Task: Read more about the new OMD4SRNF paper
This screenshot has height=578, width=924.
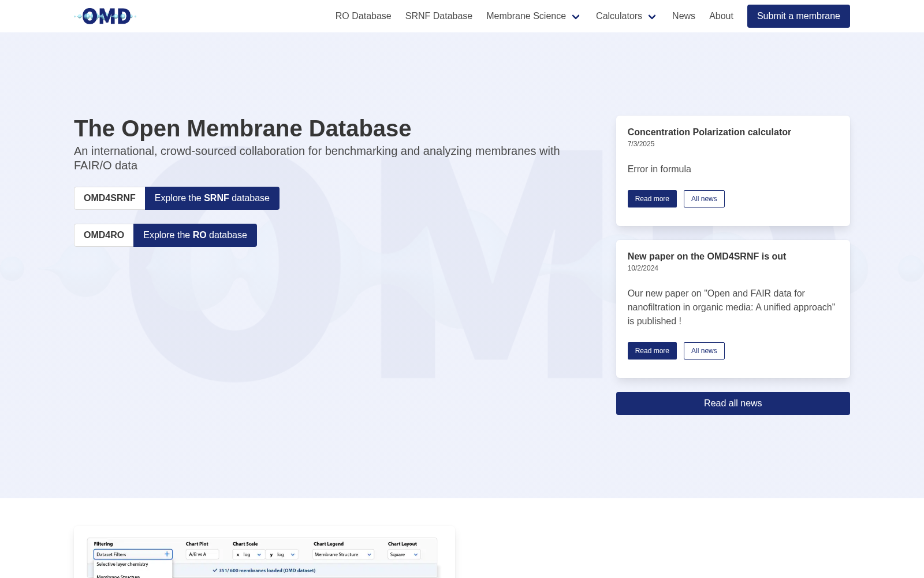Action: pyautogui.click(x=652, y=351)
